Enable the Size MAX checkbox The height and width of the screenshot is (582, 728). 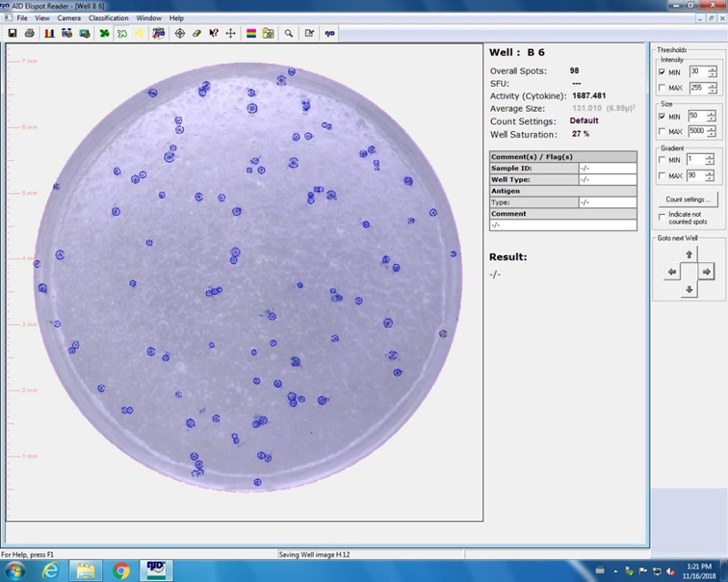(662, 132)
